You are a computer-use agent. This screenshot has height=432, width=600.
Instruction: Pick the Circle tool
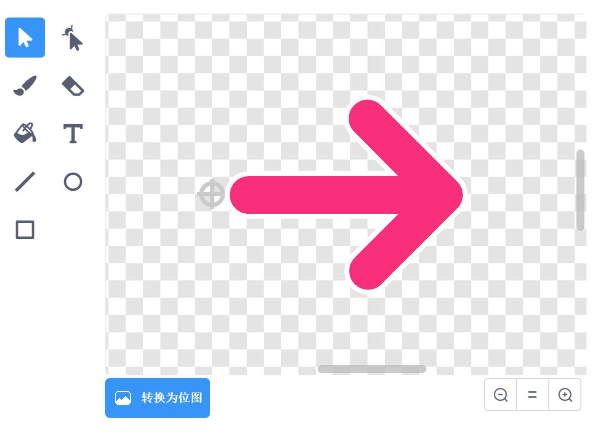coord(73,182)
